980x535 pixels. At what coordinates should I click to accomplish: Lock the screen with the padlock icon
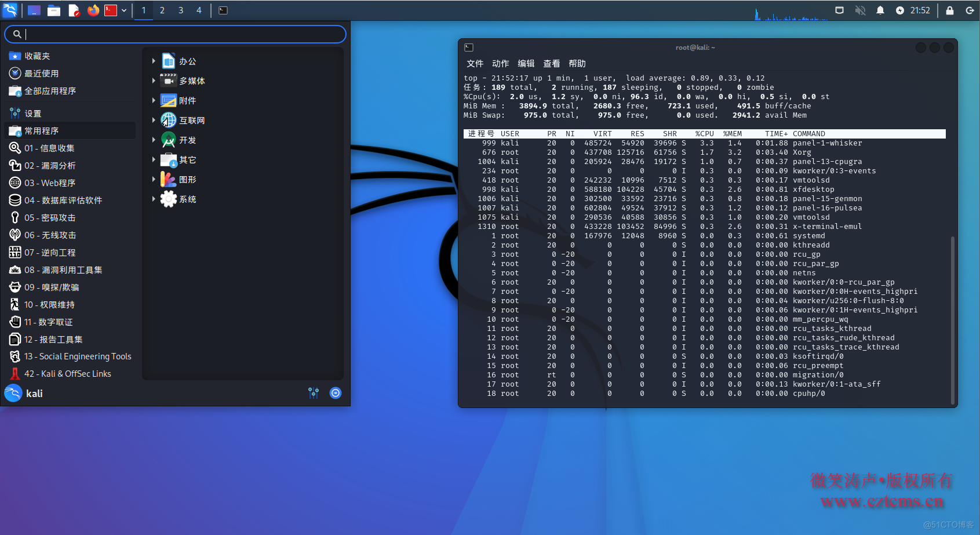pyautogui.click(x=950, y=10)
